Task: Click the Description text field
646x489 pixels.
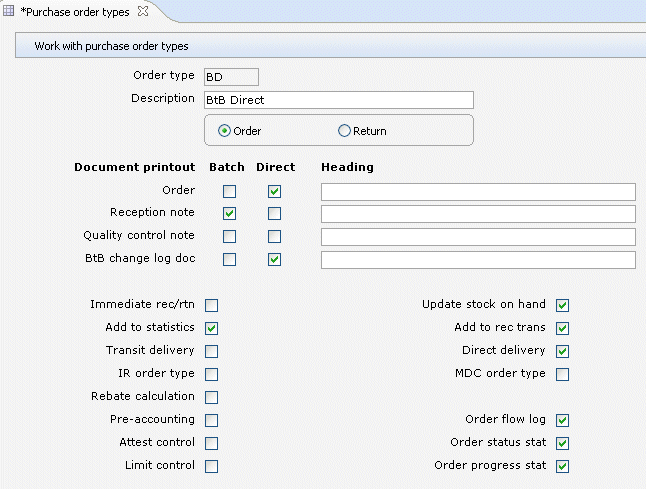Action: [x=337, y=100]
